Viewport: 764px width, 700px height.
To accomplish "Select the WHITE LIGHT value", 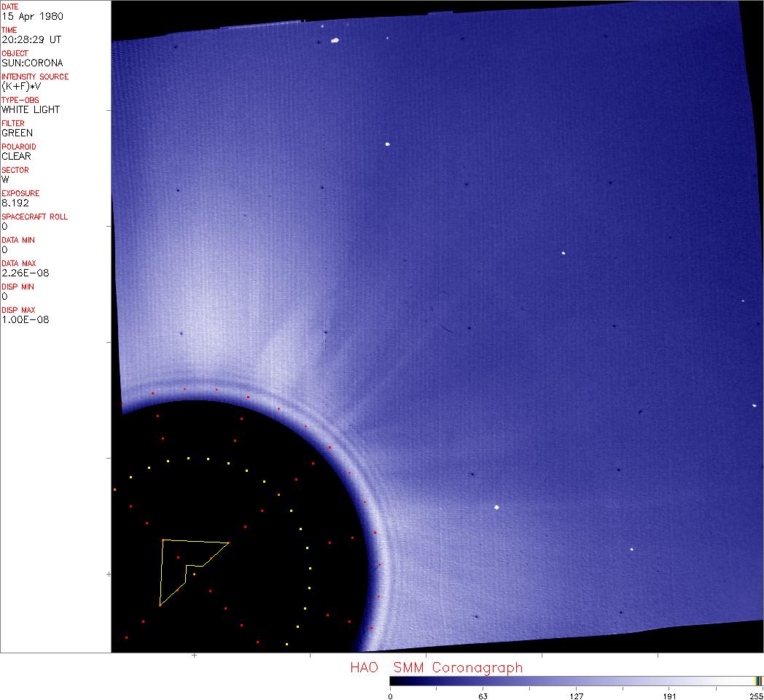I will pos(31,109).
